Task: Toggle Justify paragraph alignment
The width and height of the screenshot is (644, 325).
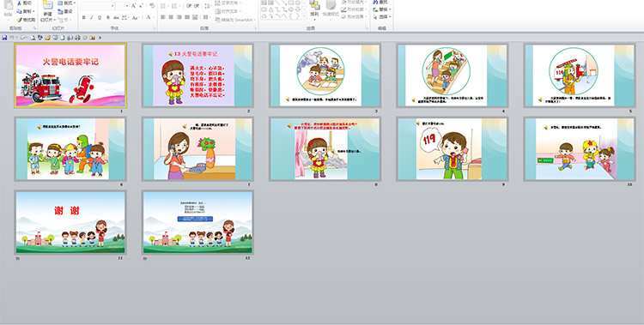Action: pos(187,17)
